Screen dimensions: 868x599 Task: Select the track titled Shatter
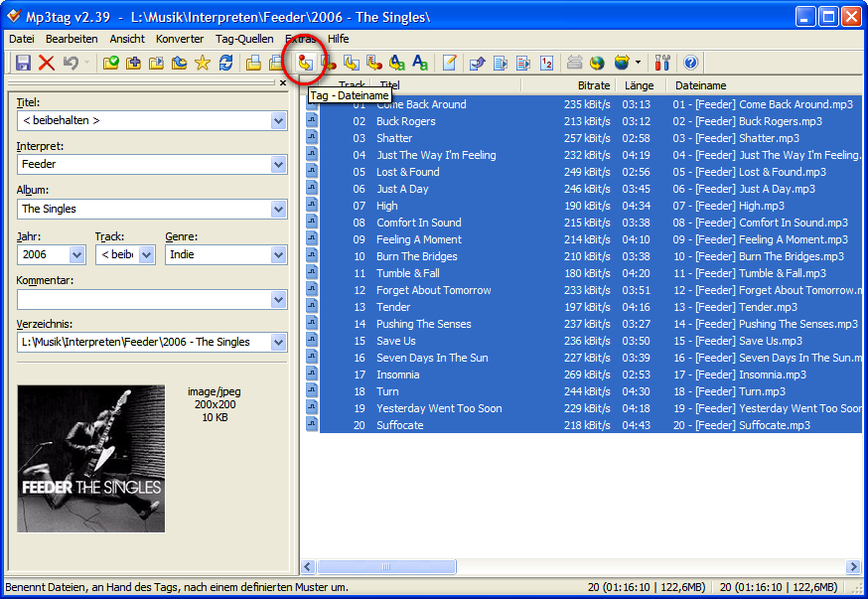(x=394, y=138)
